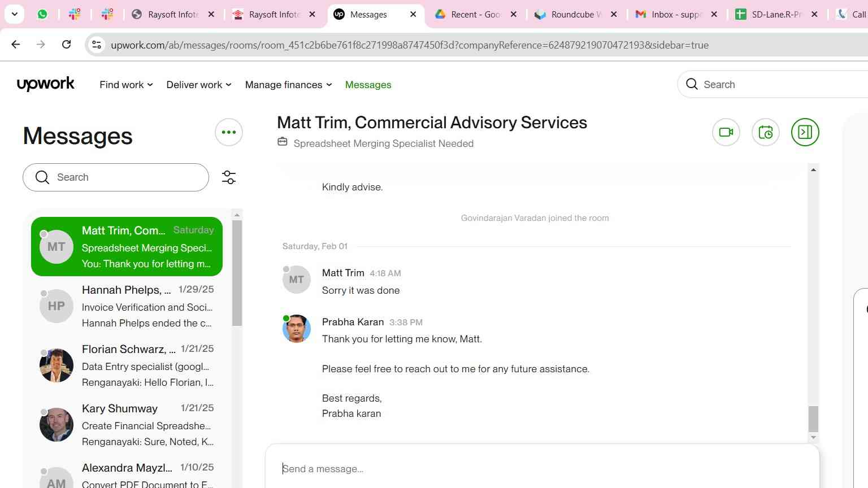Click Matt Trim's MT avatar in chat
Image resolution: width=868 pixels, height=488 pixels.
pos(297,280)
